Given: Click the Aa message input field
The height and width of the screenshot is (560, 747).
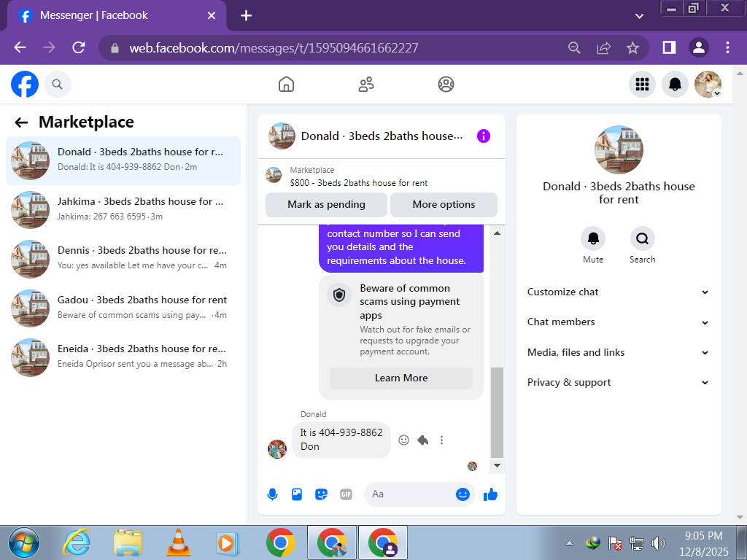Looking at the screenshot, I should click(410, 494).
